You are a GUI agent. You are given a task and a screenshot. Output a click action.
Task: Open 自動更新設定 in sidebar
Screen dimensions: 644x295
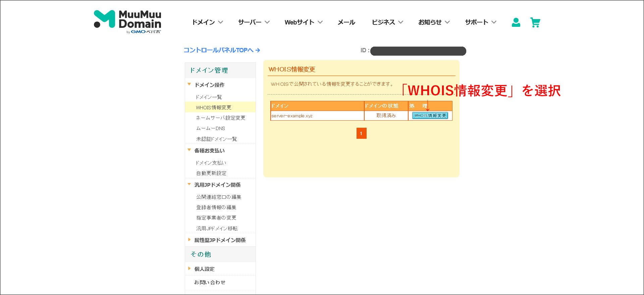click(211, 173)
